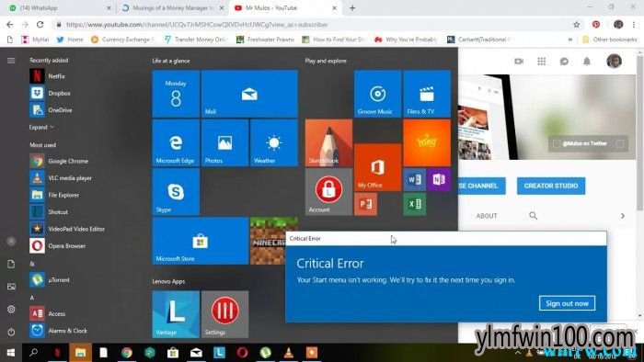Open the Photos tile
Screen dimensions: 644x362
tap(224, 143)
